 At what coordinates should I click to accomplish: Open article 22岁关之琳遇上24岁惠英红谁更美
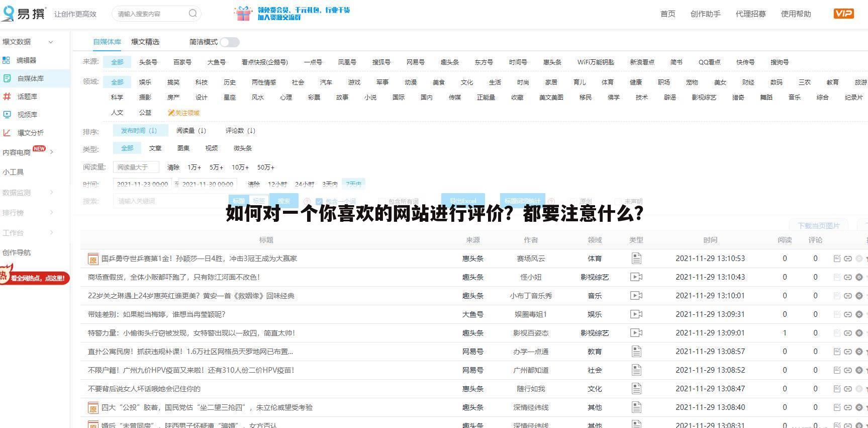[191, 296]
